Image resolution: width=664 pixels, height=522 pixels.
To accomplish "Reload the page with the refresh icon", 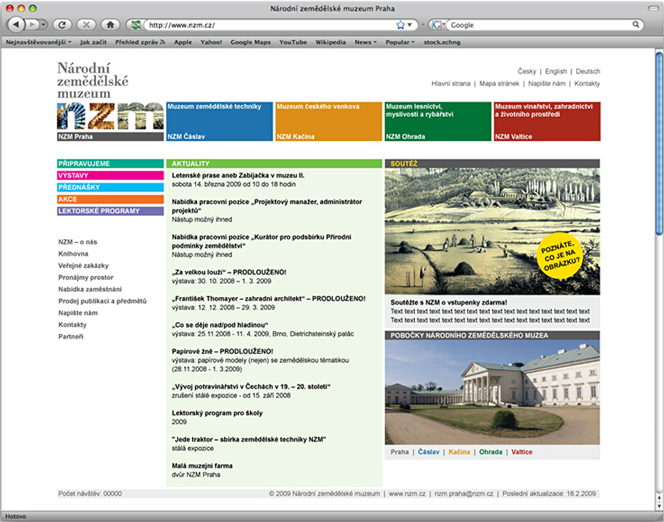I will 62,25.
